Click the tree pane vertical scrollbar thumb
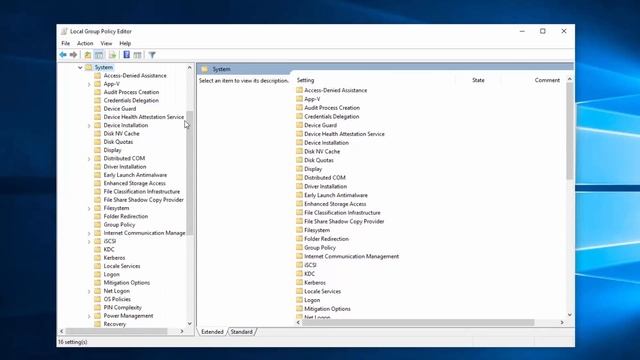 coord(189,173)
